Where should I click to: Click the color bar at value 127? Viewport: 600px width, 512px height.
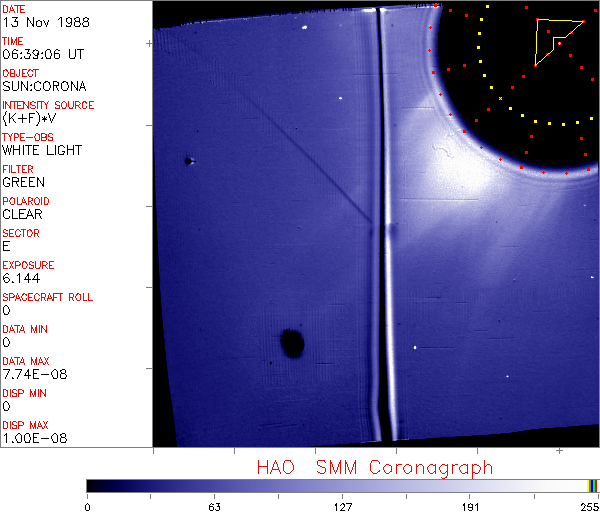click(x=342, y=486)
